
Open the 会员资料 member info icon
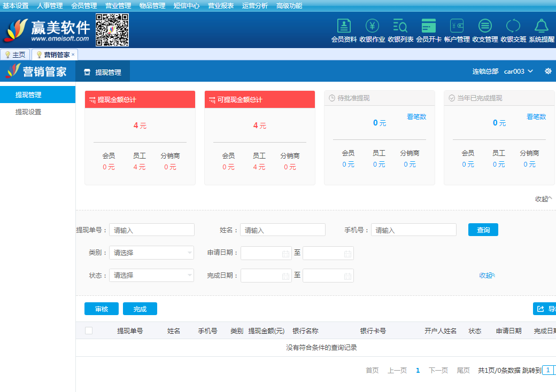pos(344,26)
